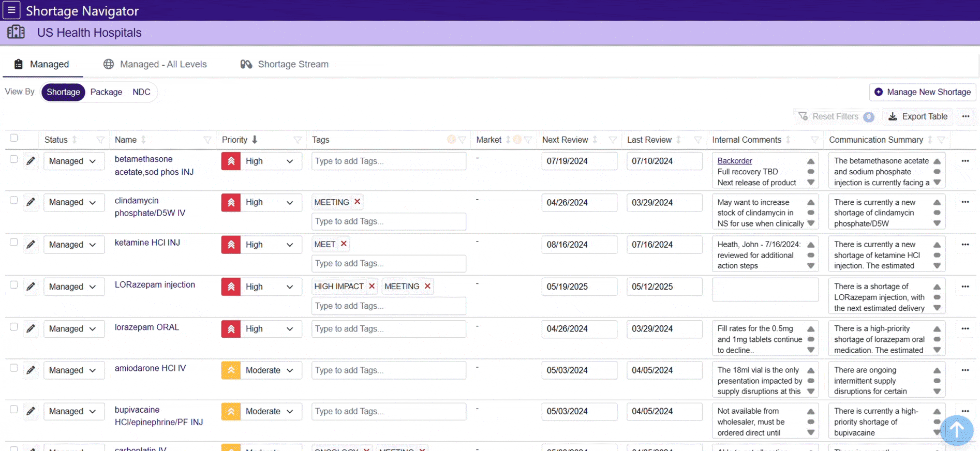980x451 pixels.
Task: Sort by Priority column arrow
Action: tap(255, 140)
